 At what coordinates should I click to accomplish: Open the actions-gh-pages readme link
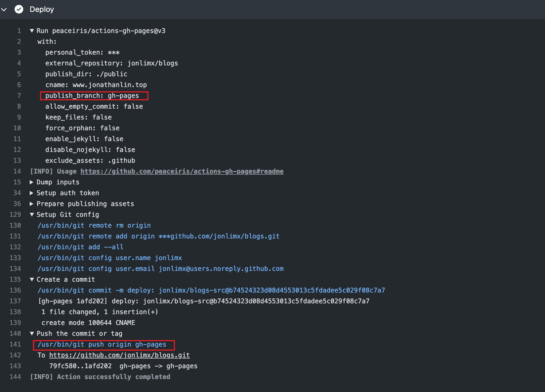point(182,171)
